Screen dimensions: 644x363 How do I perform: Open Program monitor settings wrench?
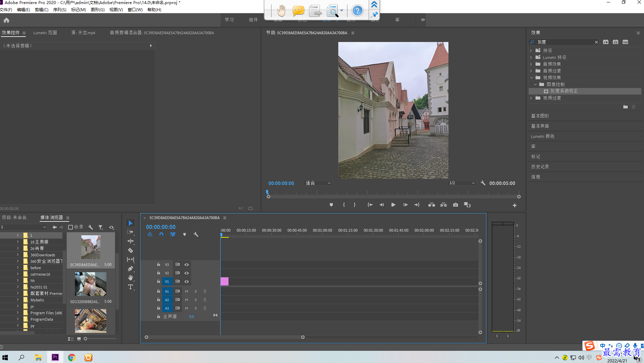483,183
